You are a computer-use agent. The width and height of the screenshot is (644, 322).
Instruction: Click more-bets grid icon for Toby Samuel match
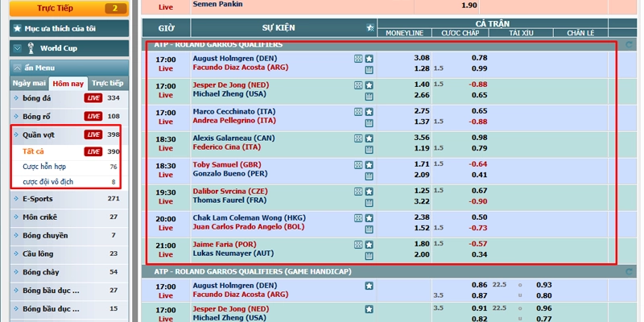[x=358, y=165]
